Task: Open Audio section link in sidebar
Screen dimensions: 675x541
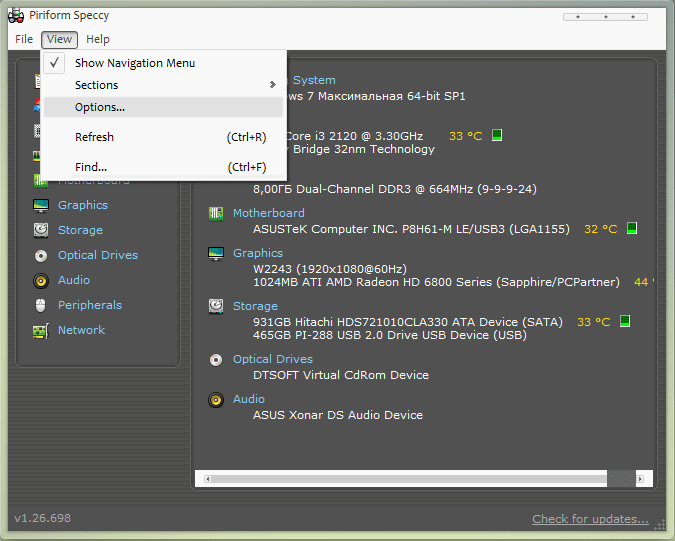Action: pyautogui.click(x=74, y=280)
